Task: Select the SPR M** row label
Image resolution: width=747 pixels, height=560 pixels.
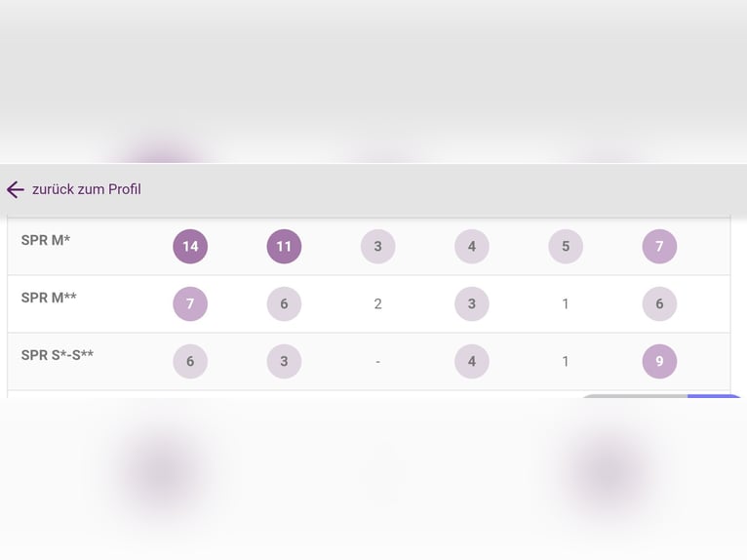Action: coord(49,298)
